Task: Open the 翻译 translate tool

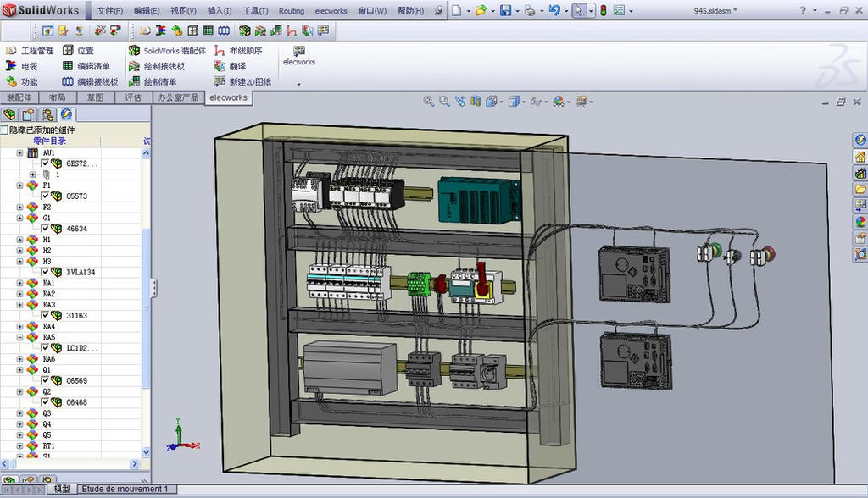Action: pyautogui.click(x=230, y=66)
